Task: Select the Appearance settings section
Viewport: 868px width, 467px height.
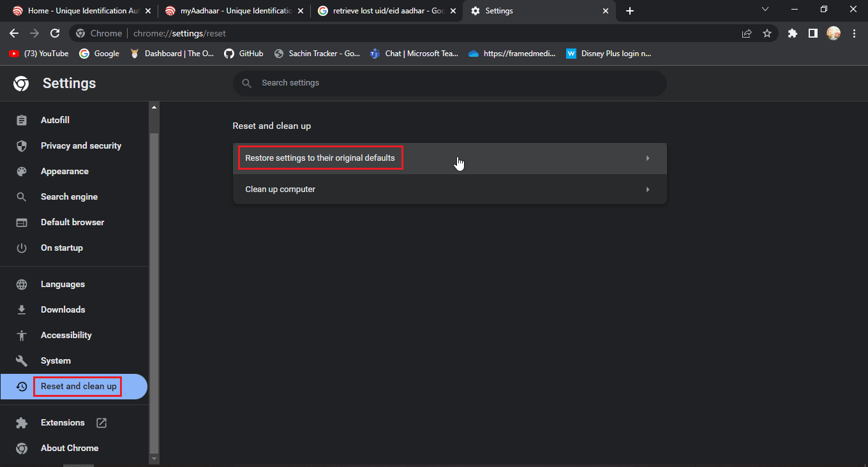Action: [x=64, y=172]
